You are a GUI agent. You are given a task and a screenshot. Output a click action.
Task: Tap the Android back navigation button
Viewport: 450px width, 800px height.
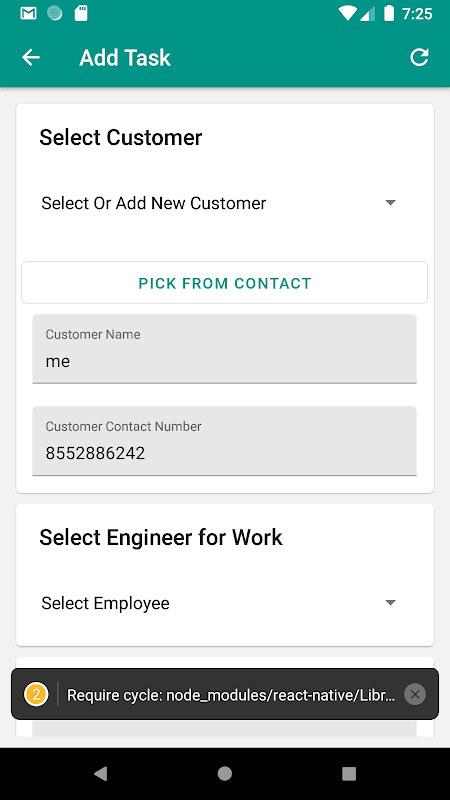pos(101,774)
